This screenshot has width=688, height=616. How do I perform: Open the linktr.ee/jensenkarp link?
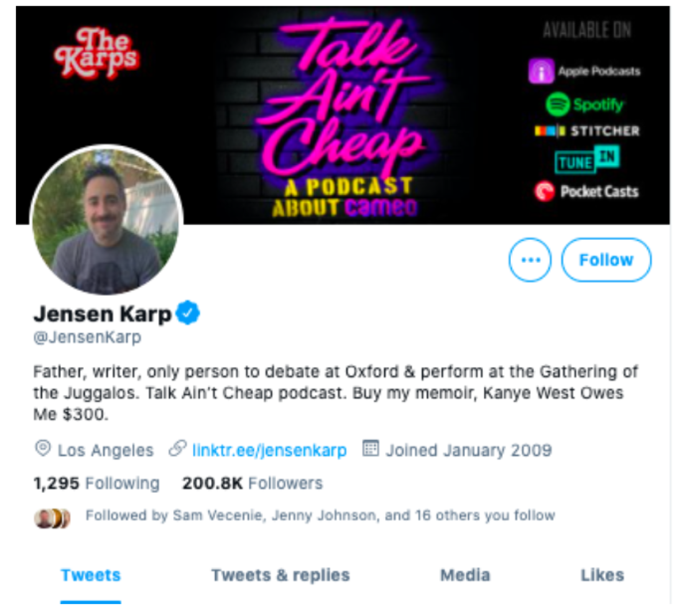click(x=269, y=450)
